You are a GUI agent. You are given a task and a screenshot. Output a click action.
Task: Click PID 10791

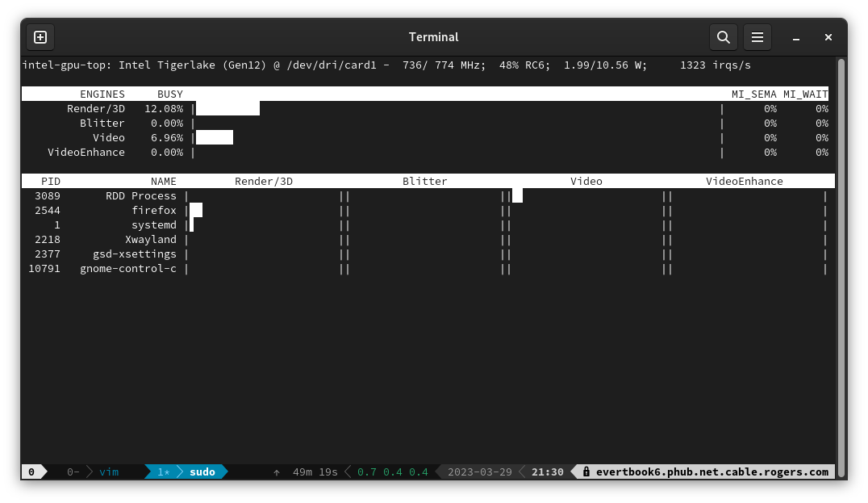pos(44,269)
